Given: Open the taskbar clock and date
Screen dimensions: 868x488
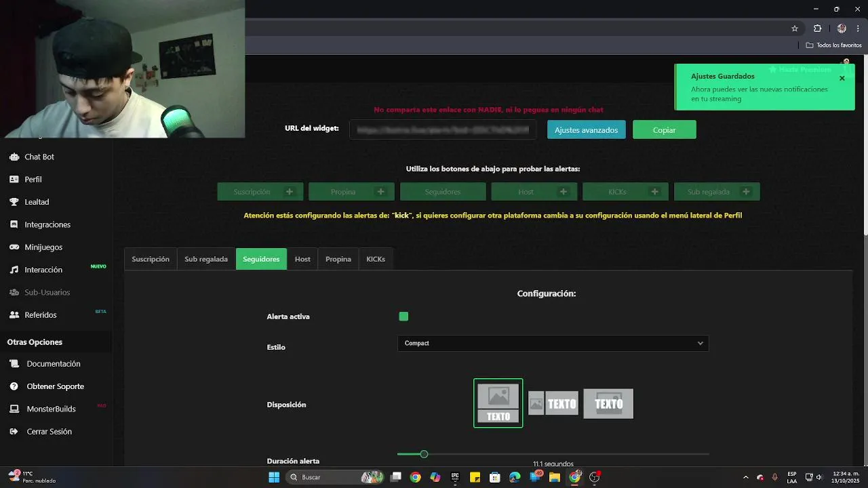Looking at the screenshot, I should [846, 477].
